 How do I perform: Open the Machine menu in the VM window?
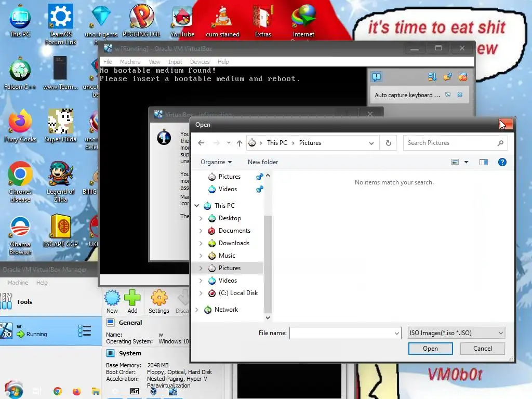pos(130,62)
